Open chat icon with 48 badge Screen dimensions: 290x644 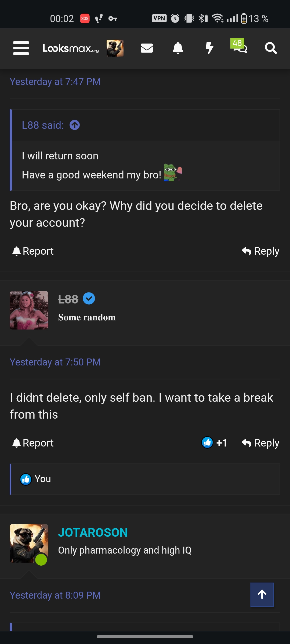[239, 47]
